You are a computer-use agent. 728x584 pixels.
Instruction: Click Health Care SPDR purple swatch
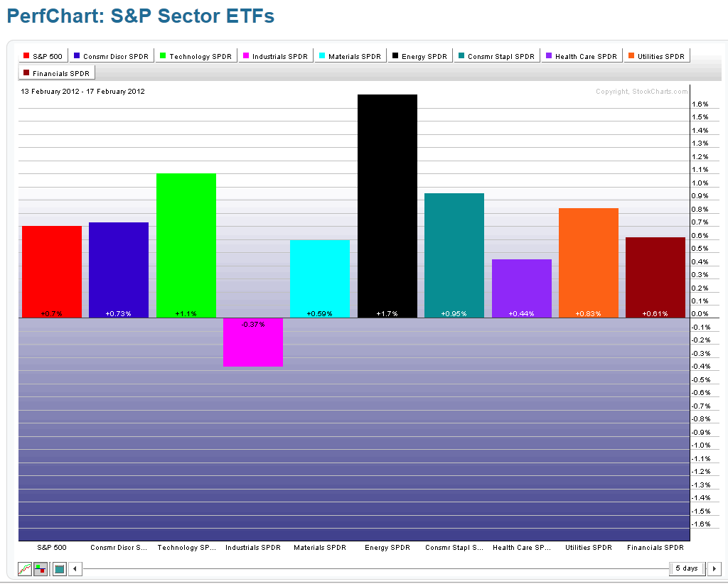tap(549, 56)
